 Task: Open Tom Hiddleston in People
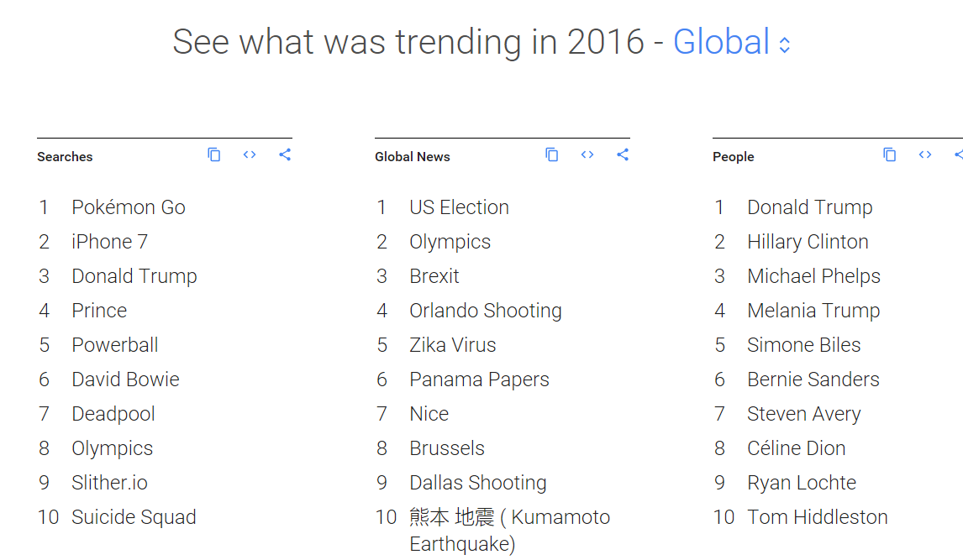pyautogui.click(x=817, y=517)
